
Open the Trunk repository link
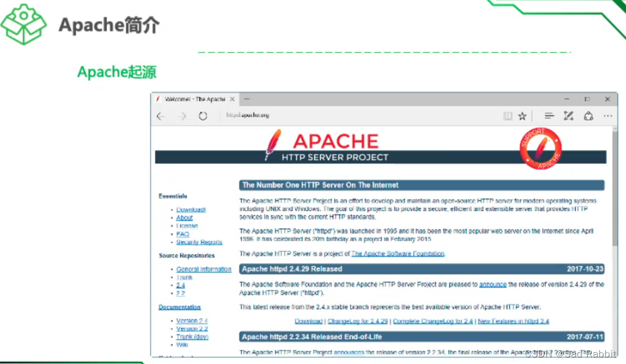(184, 277)
